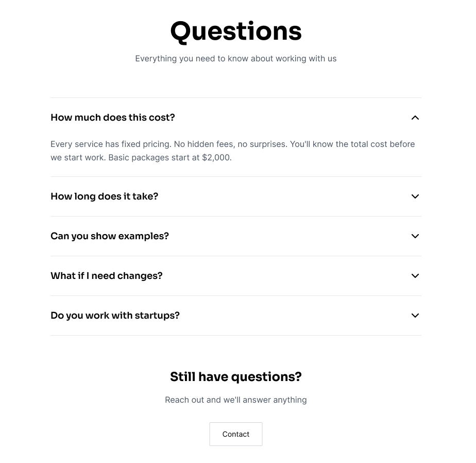
Task: Click the chevron next to 'Can you show examples?'
Action: (x=415, y=236)
